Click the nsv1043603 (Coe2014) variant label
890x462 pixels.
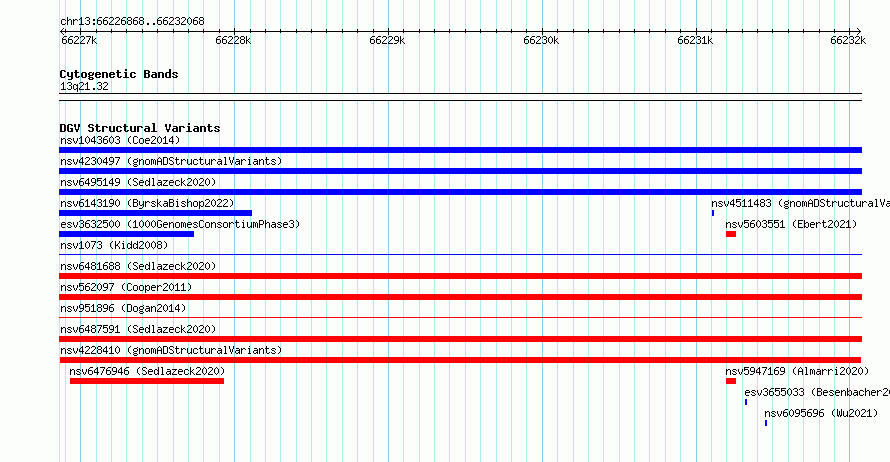(x=120, y=140)
